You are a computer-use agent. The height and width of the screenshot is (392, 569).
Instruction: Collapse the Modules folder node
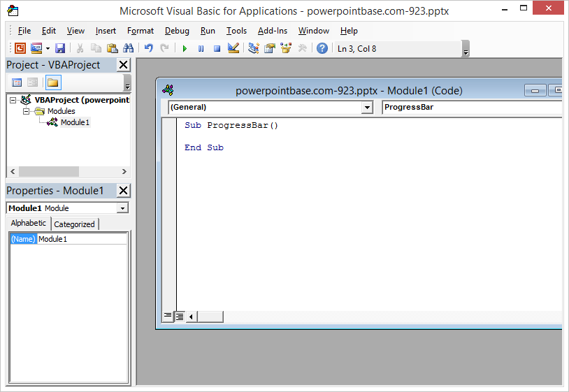click(27, 111)
